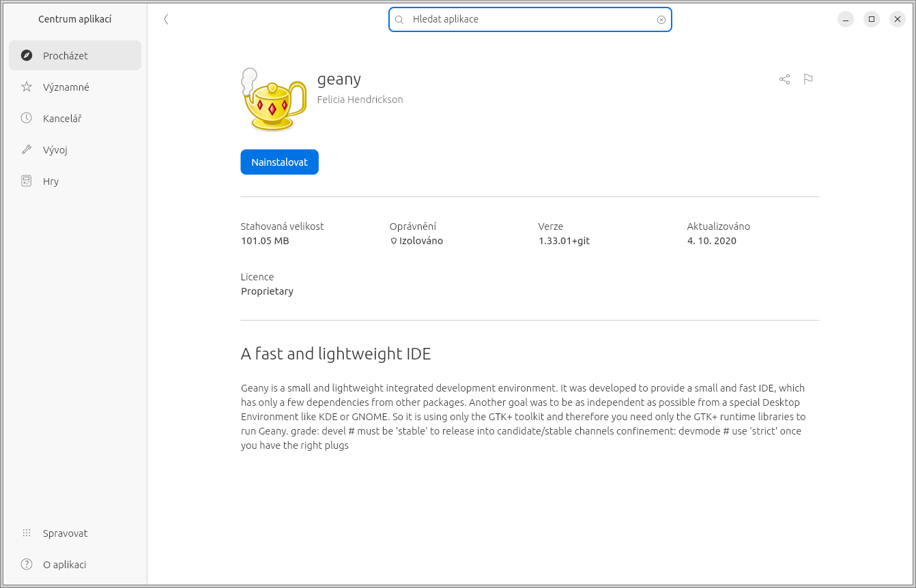Click the geany app title

(339, 80)
